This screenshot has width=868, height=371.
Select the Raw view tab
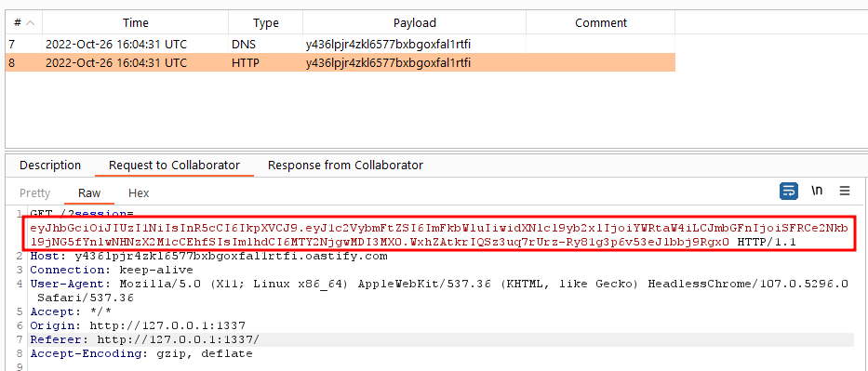(x=89, y=193)
